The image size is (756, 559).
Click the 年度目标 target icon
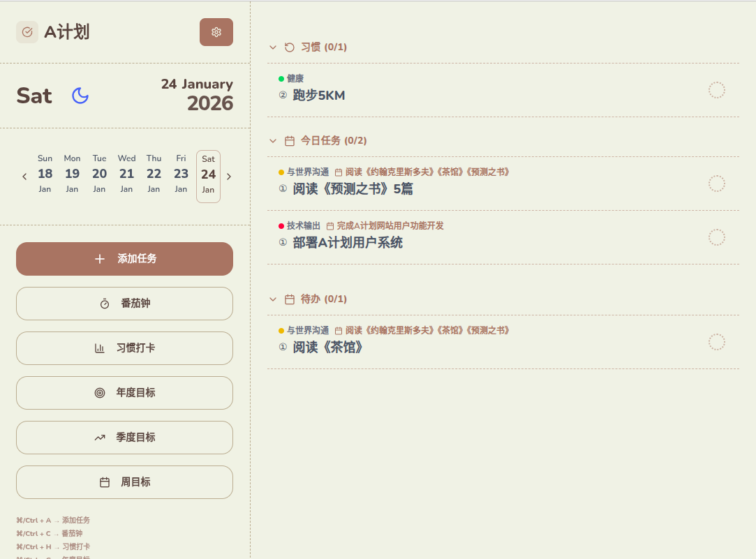click(101, 392)
